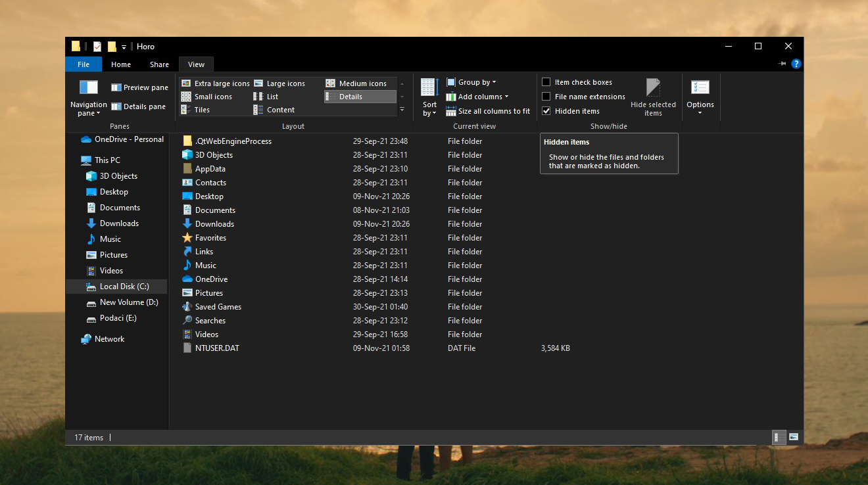The image size is (868, 485).
Task: Switch to List layout
Action: (x=272, y=96)
